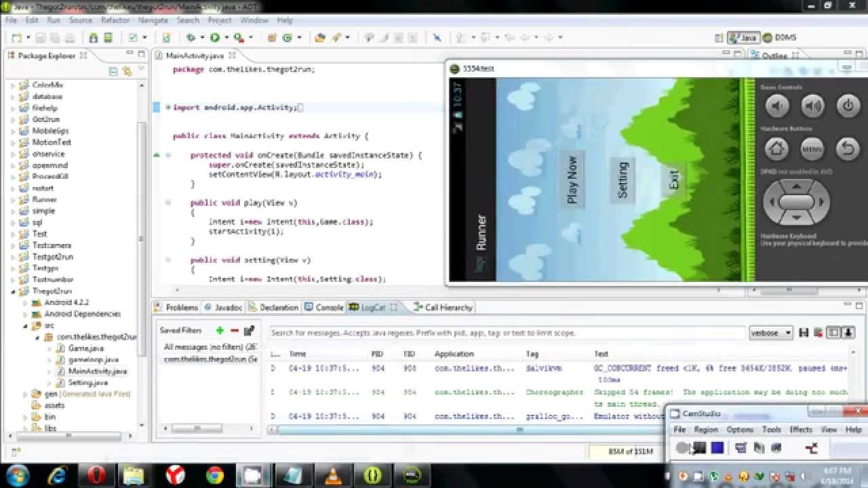Tap Exit button in emulator
This screenshot has height=488, width=868.
coord(673,180)
